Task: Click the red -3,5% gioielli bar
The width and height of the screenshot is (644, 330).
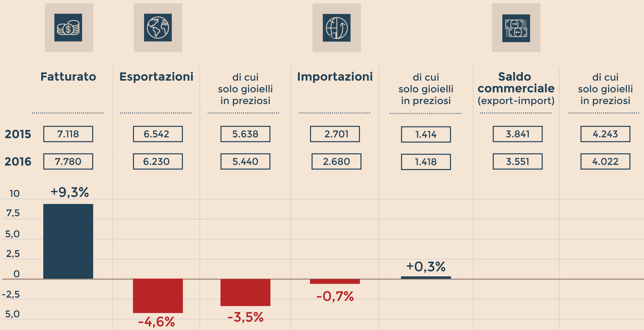Action: click(x=245, y=292)
